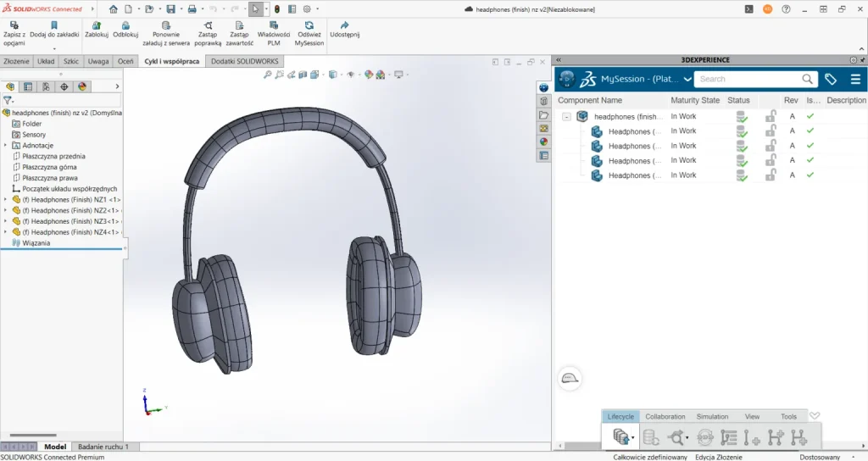Click the Section View icon in view toolbar
Screen dimensions: 868x461
[x=303, y=75]
